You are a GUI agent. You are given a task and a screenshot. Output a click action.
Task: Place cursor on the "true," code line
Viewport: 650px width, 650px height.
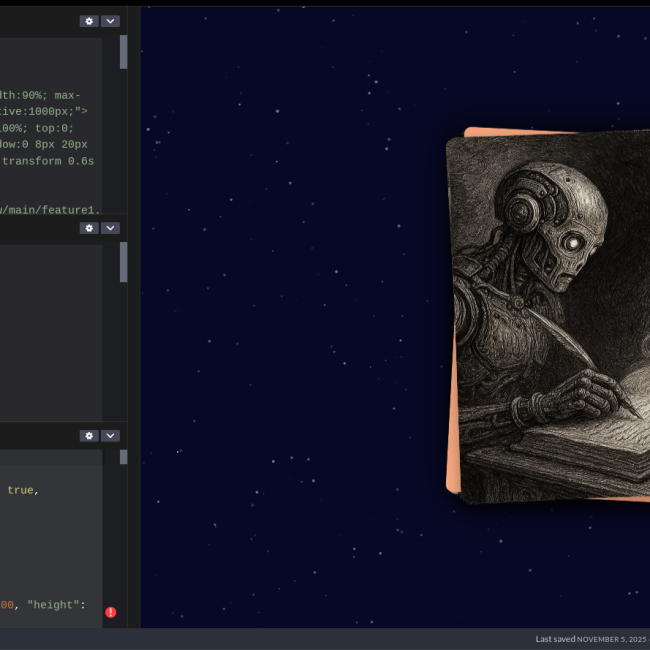pos(22,490)
